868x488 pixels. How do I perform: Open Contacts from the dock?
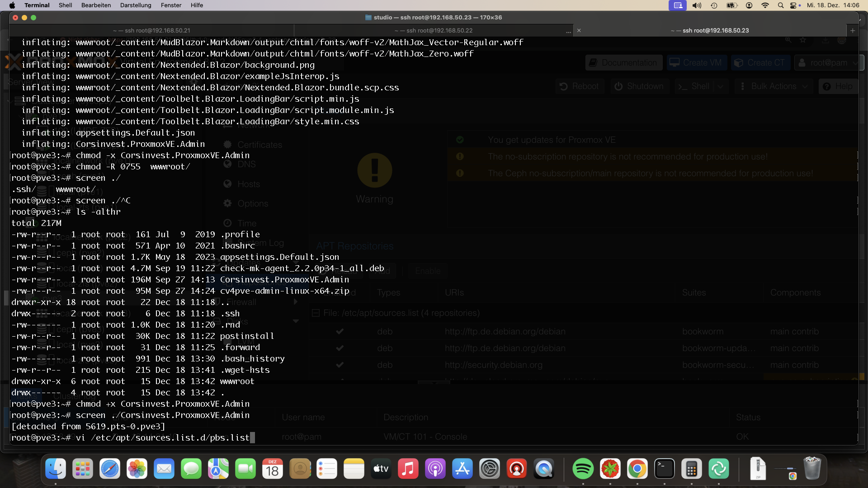pyautogui.click(x=300, y=469)
